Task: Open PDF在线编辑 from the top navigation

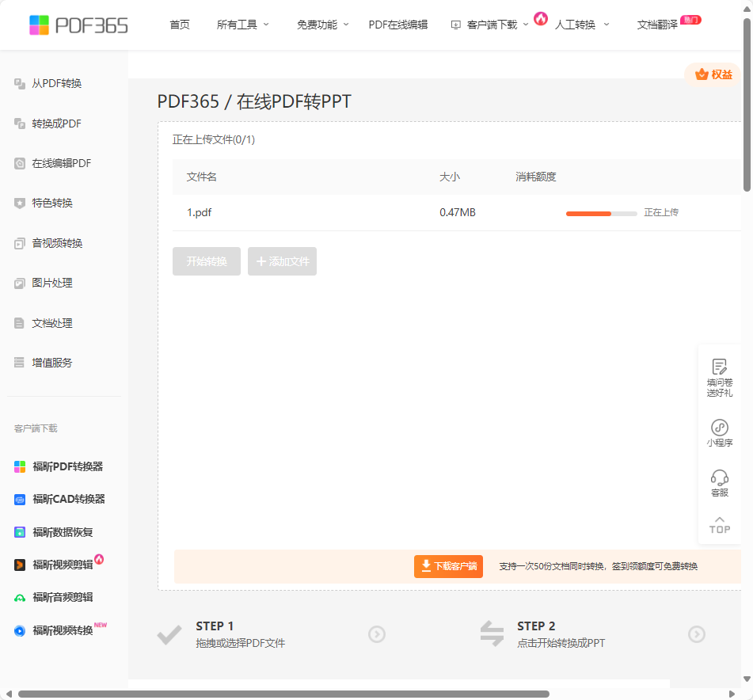Action: point(398,25)
